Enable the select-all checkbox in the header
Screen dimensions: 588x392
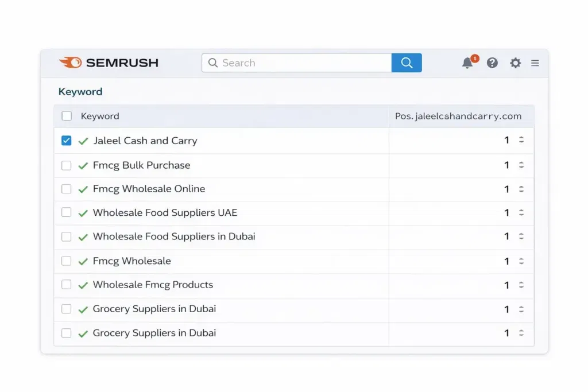(x=66, y=115)
